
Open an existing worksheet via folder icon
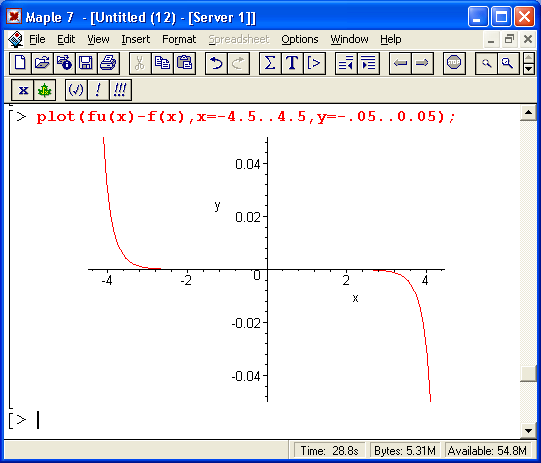click(42, 63)
